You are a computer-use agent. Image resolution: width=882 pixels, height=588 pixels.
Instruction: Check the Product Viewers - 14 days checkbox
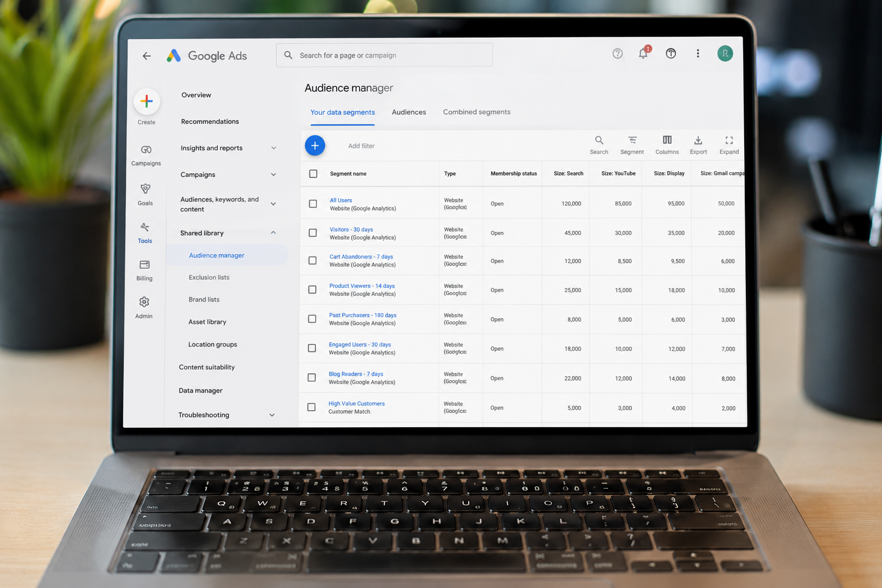[312, 289]
